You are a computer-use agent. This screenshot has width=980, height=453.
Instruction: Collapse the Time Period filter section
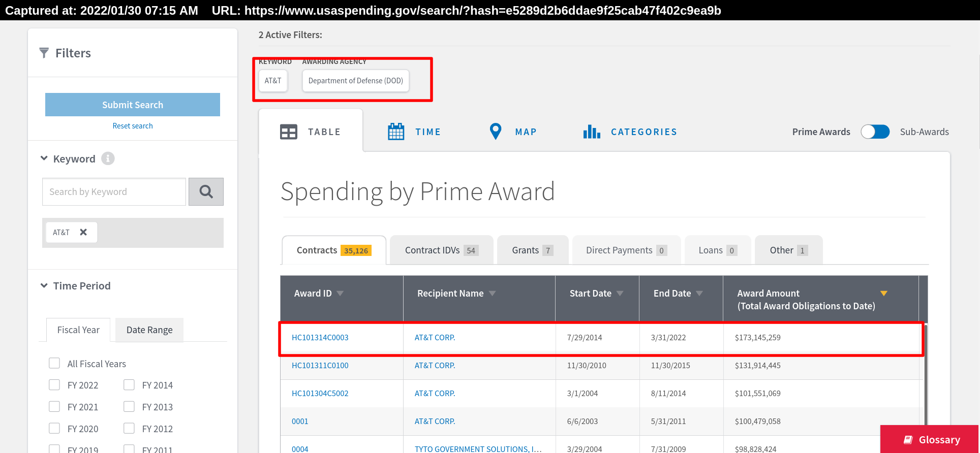coord(44,285)
